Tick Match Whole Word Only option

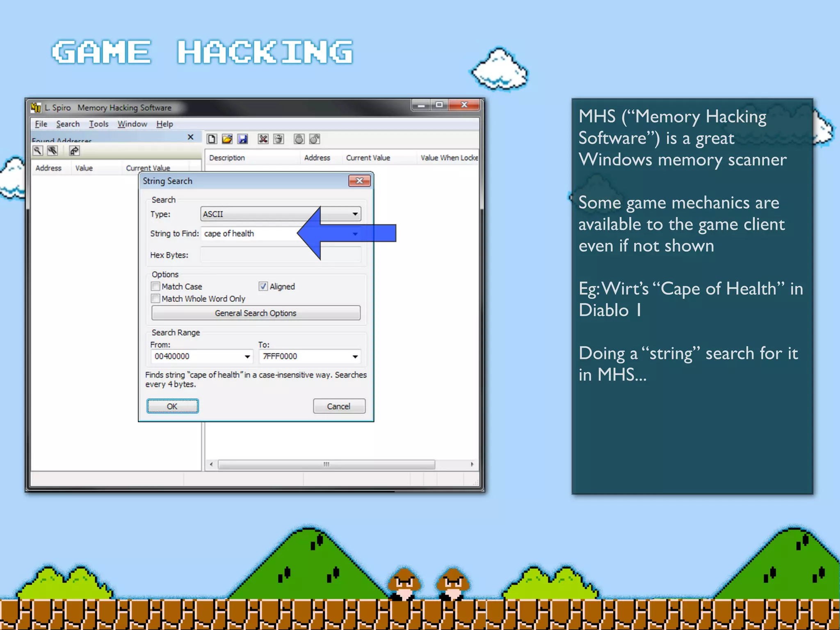pos(155,299)
